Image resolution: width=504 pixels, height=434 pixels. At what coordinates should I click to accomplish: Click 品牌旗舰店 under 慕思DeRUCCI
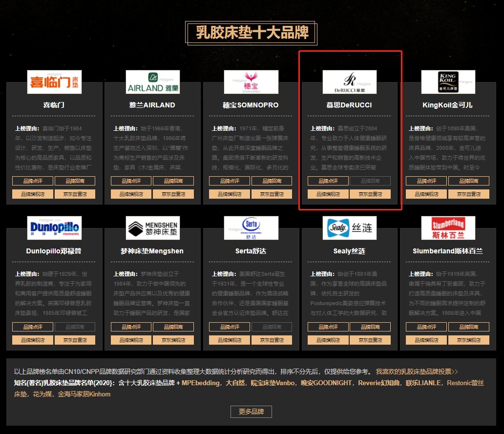tap(328, 193)
